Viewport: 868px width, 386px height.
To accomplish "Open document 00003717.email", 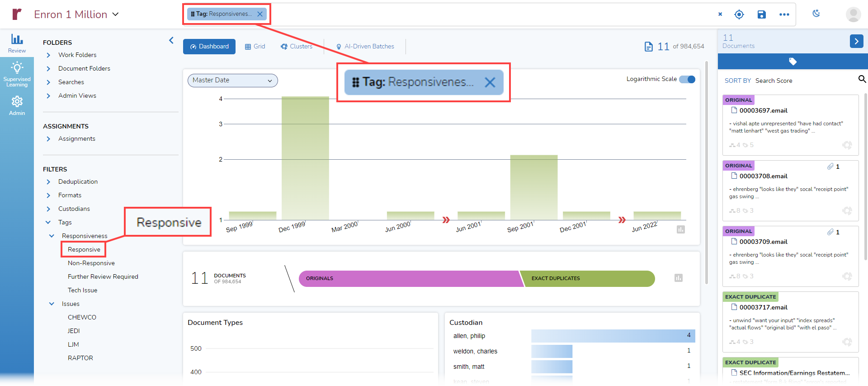I will click(x=764, y=307).
